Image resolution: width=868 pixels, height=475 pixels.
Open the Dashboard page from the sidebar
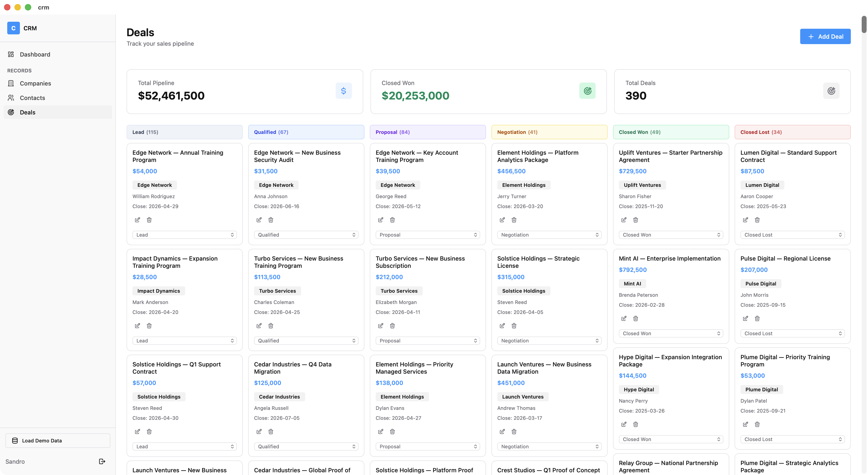click(35, 54)
